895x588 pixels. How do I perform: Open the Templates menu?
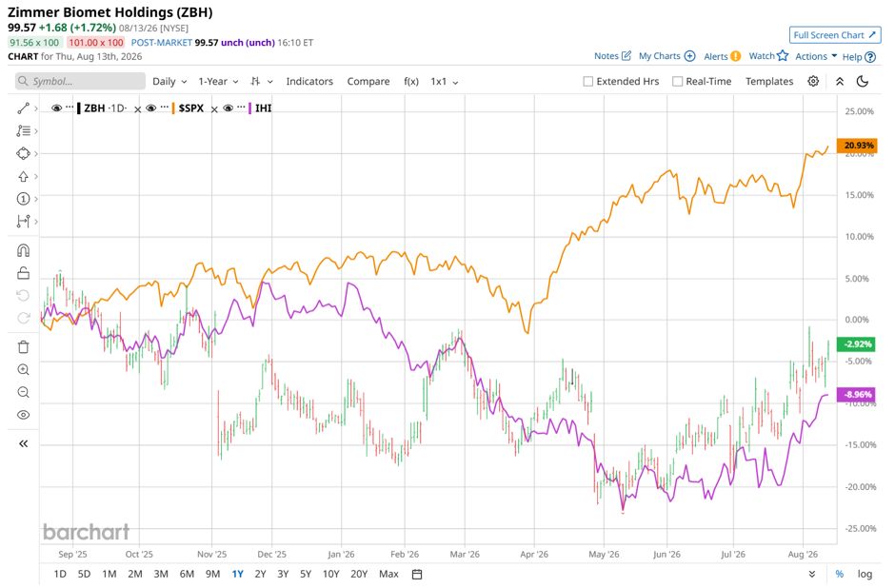pos(769,81)
